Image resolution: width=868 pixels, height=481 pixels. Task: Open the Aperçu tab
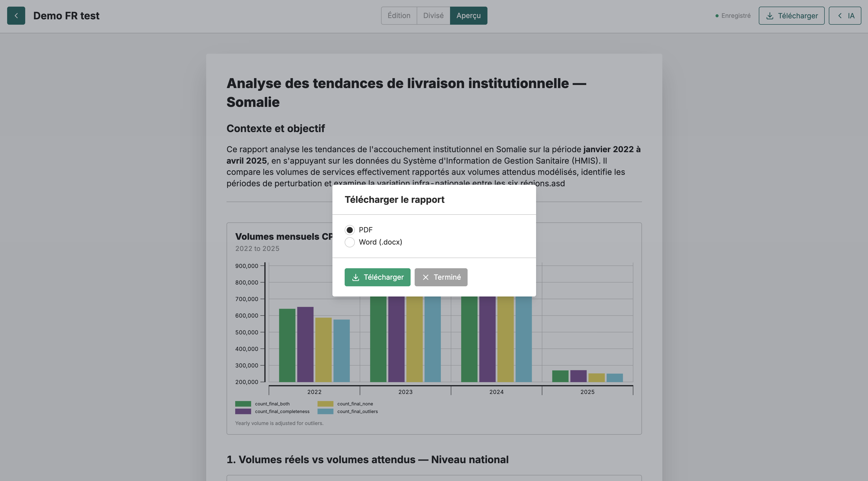click(468, 16)
